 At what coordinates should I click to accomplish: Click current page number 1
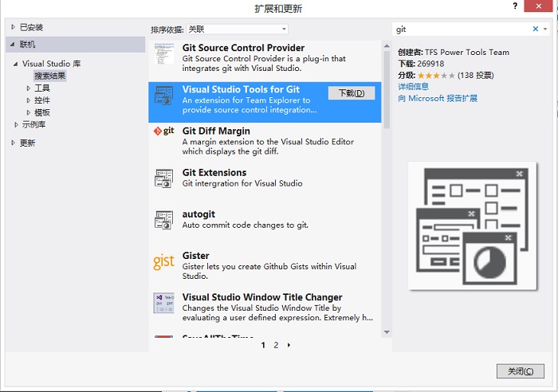click(x=263, y=345)
